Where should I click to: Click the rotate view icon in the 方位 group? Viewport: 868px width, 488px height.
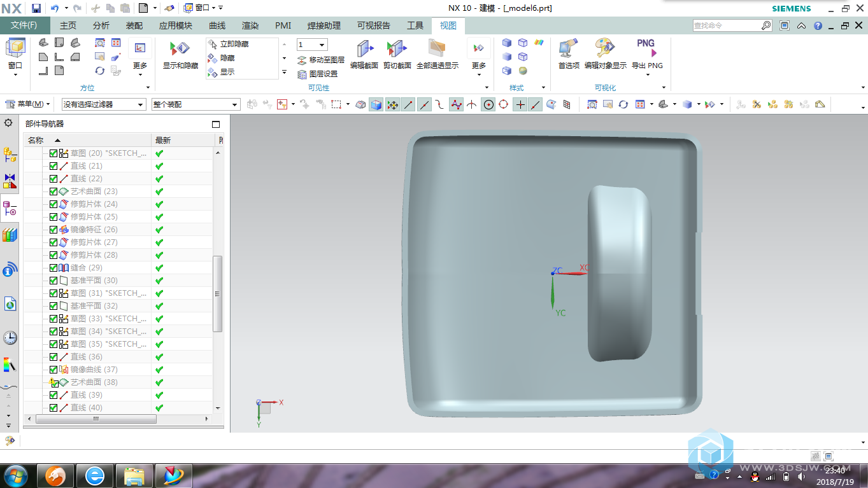click(100, 71)
